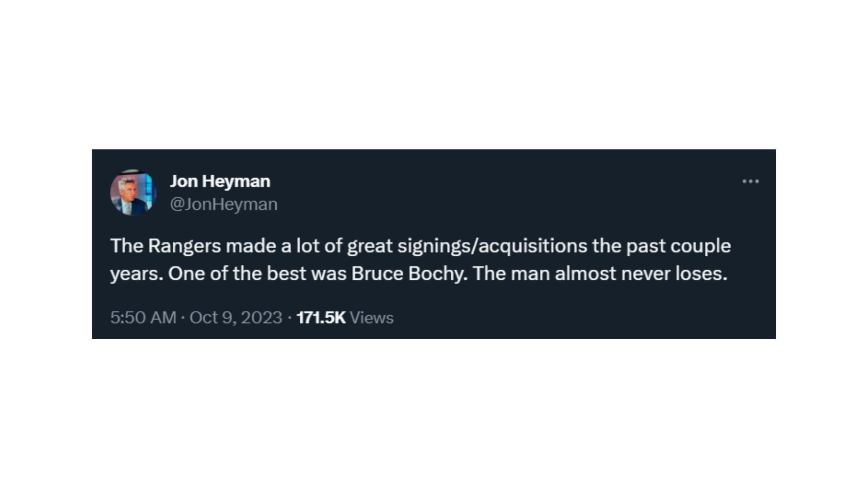Click the @JonHeyman handle

[224, 204]
